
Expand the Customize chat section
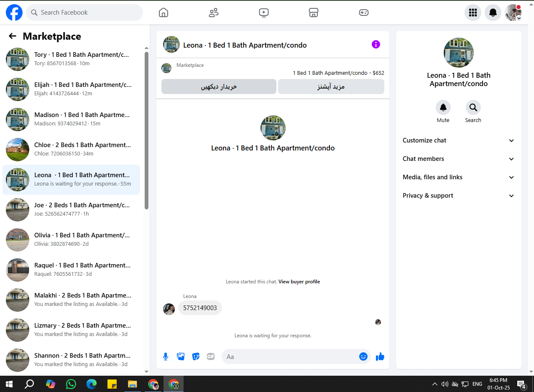coord(458,140)
